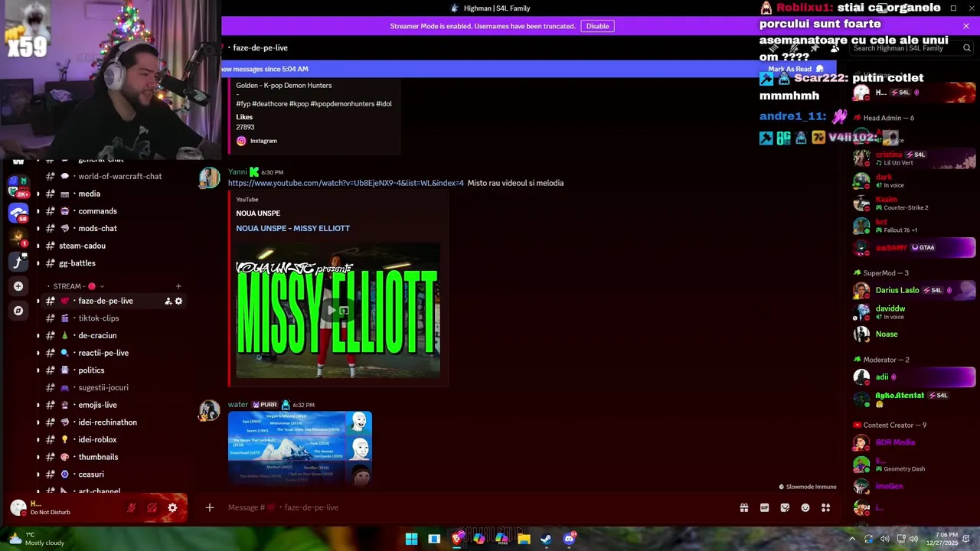Dismiss the Streamer Mode banner
The image size is (980, 551).
click(x=966, y=26)
